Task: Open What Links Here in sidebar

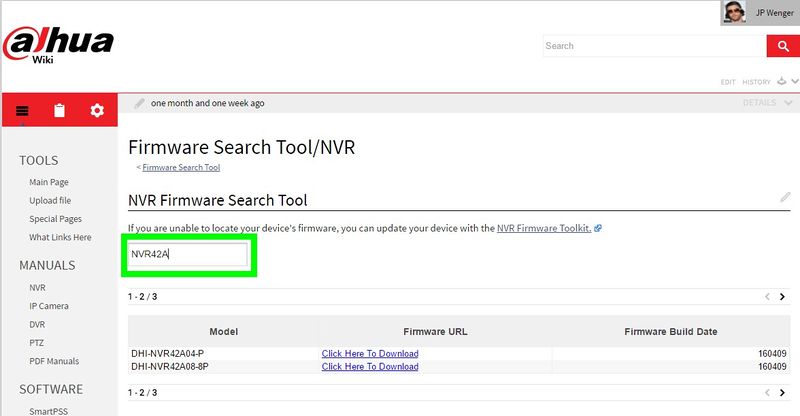Action: 60,237
